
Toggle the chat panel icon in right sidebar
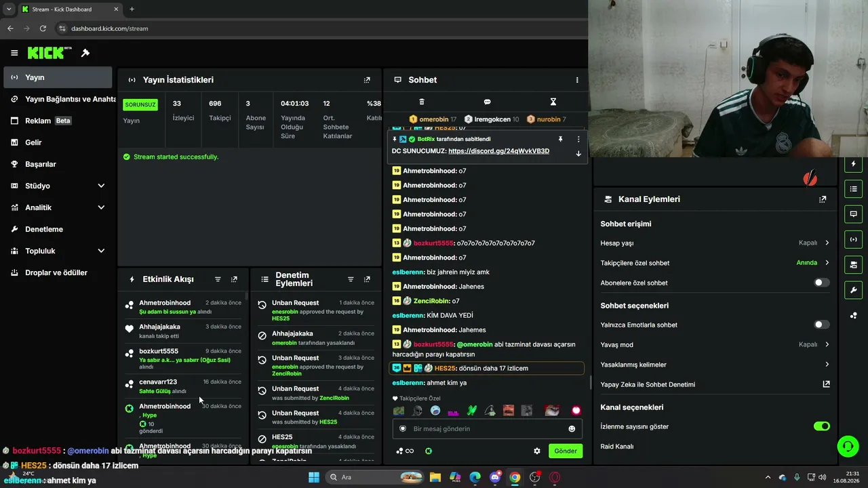click(853, 214)
